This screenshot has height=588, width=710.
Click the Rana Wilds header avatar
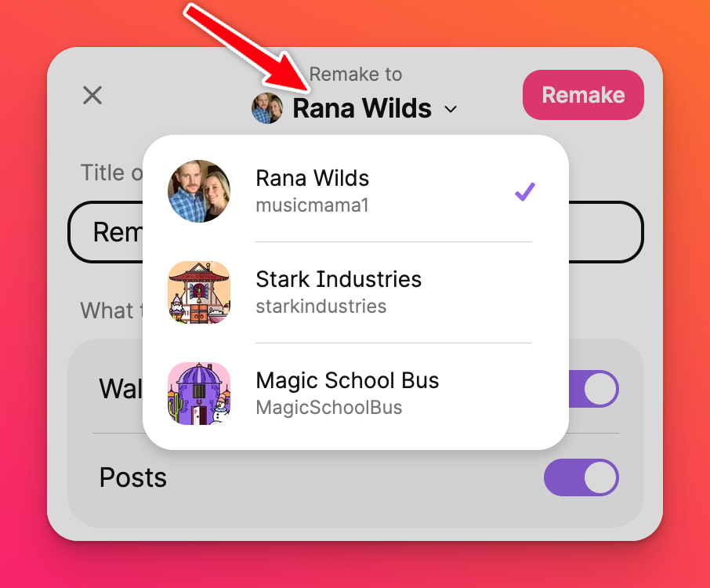(267, 108)
